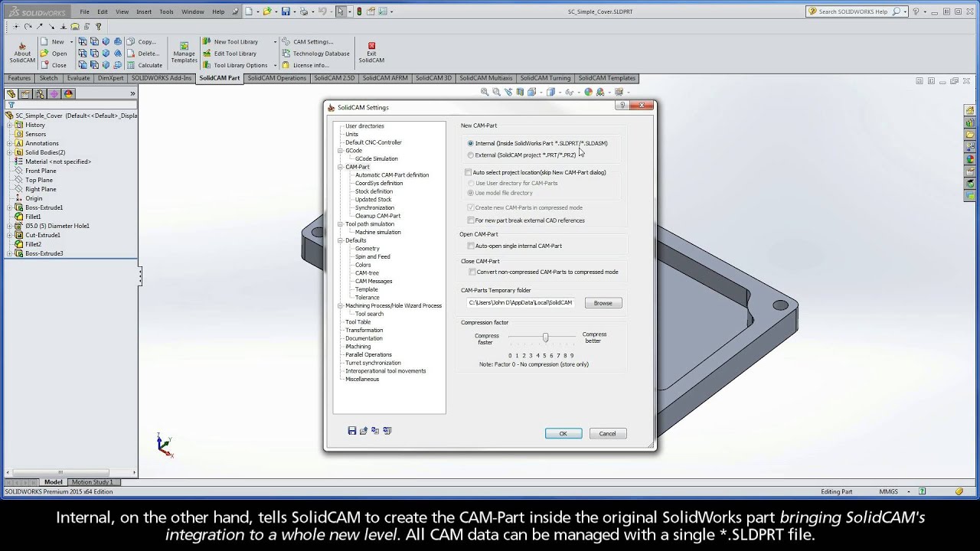Select Stock definition in the settings tree
The height and width of the screenshot is (551, 980).
tap(374, 191)
